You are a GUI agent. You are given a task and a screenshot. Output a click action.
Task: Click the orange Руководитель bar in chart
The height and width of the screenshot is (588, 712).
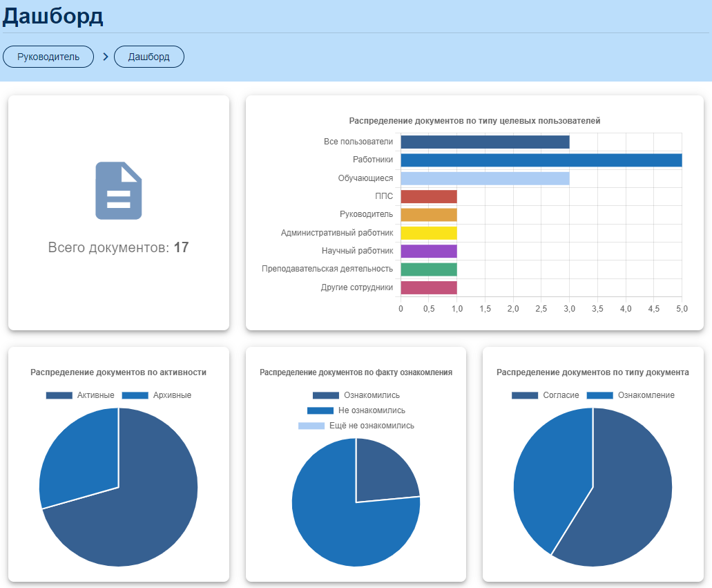(429, 214)
